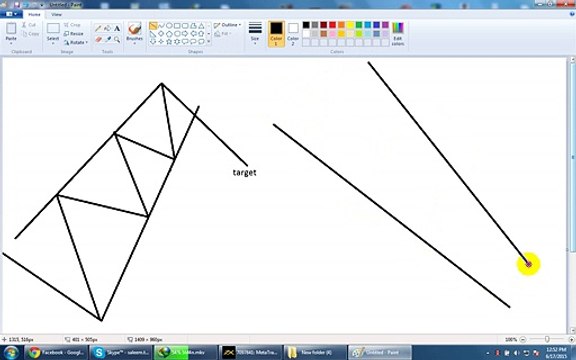Click the zoom out minus button

pyautogui.click(x=523, y=339)
